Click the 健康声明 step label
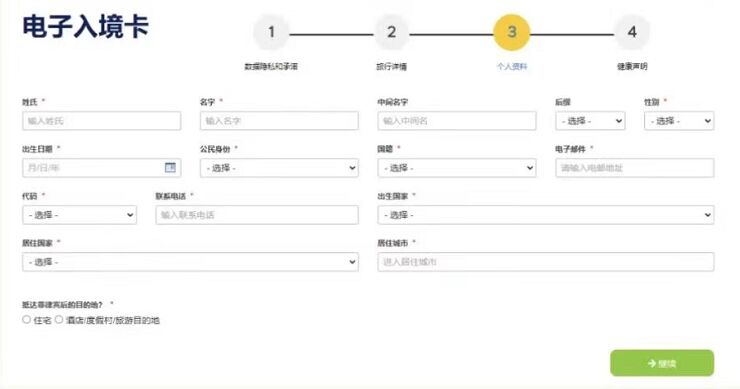Viewport: 740px width, 389px height. (632, 67)
